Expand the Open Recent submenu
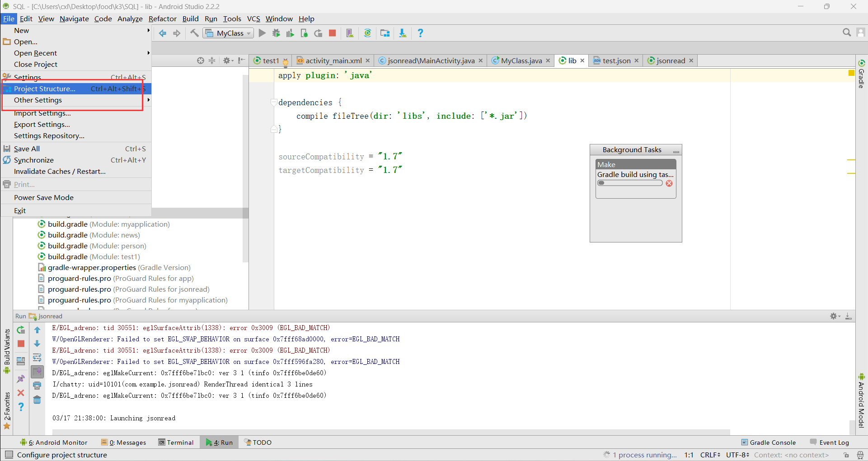The height and width of the screenshot is (461, 868). click(x=76, y=53)
